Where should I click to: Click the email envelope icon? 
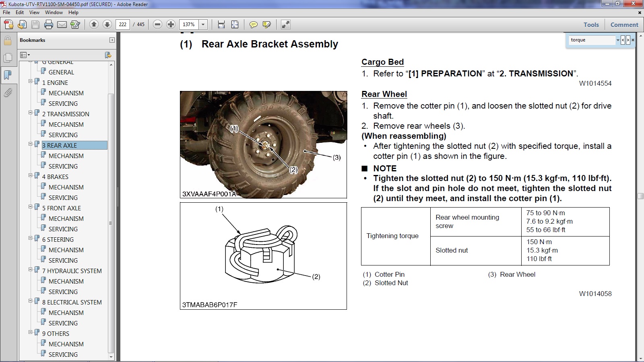click(62, 25)
